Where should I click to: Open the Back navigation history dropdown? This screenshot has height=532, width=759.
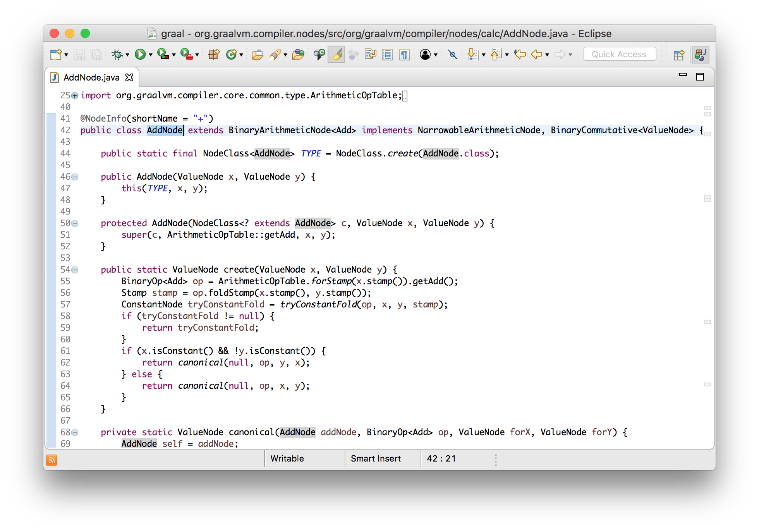(547, 55)
